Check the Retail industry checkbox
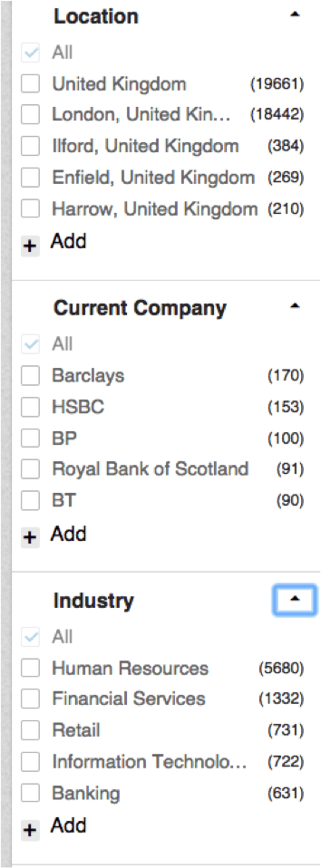 (30, 730)
